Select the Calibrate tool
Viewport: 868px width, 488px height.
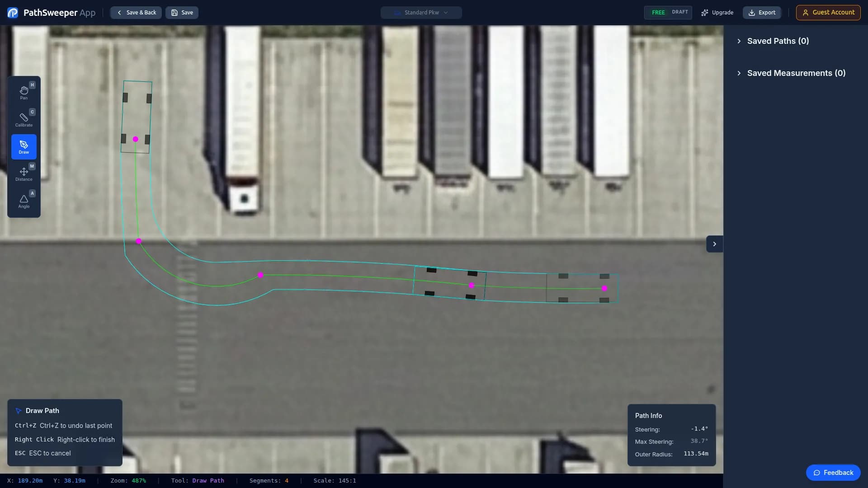[x=24, y=119]
